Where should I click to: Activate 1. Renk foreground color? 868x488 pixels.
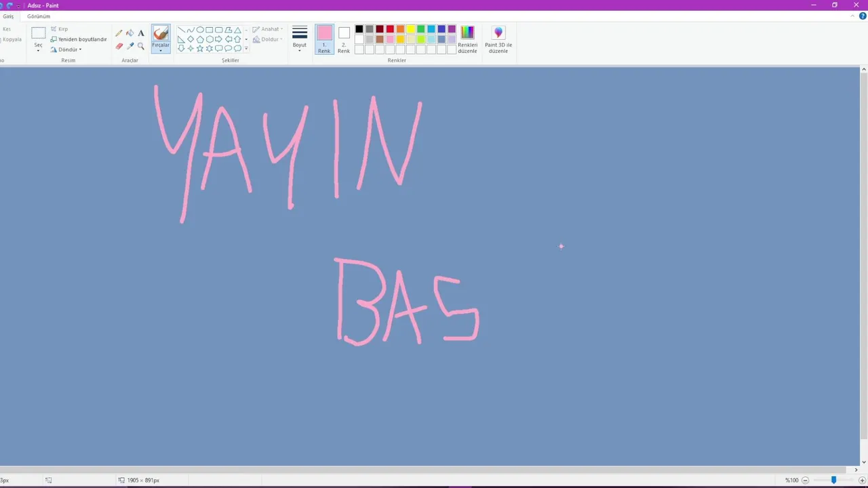324,40
